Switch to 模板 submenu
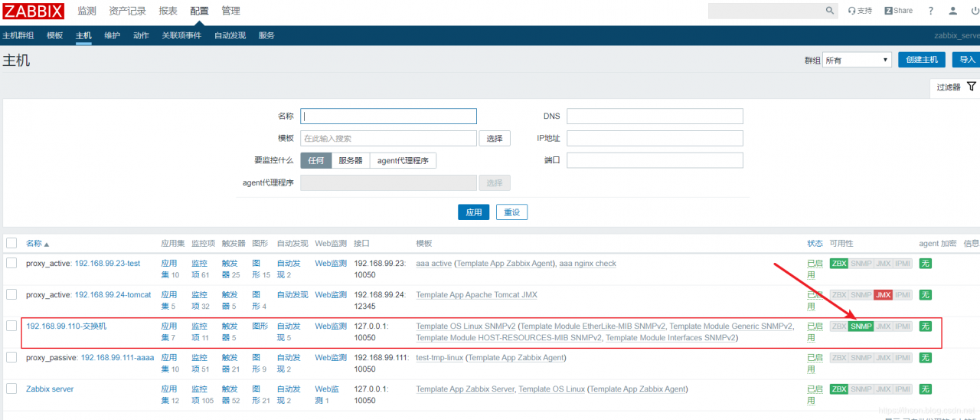 54,35
